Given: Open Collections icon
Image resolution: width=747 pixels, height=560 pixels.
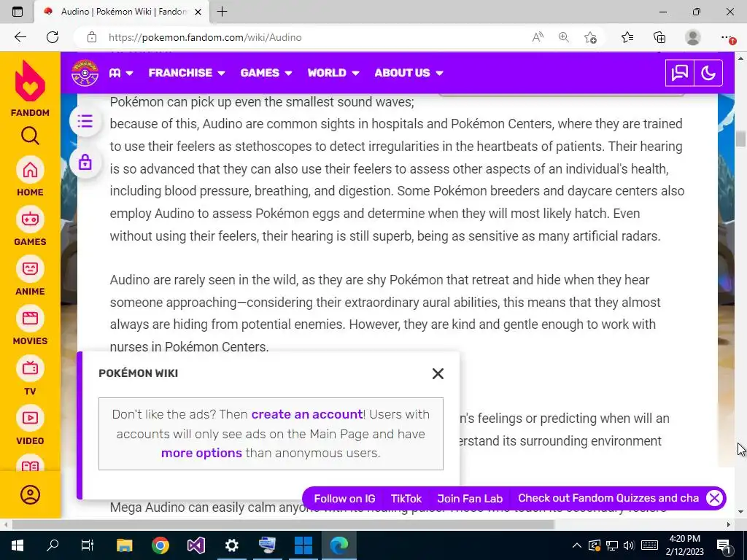Looking at the screenshot, I should [659, 37].
